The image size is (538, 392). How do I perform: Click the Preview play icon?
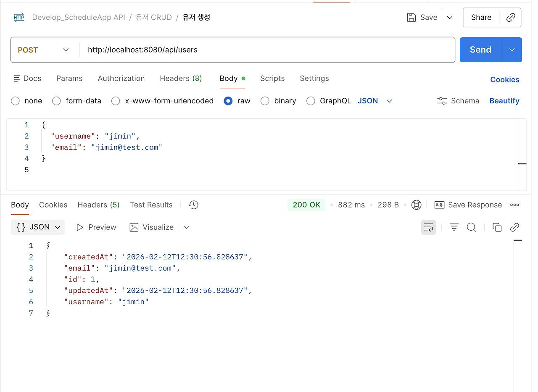[x=80, y=227]
